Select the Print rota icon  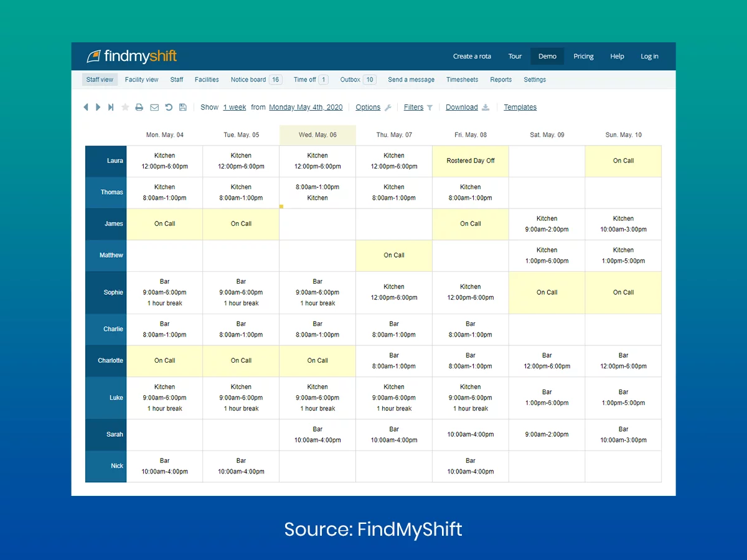139,107
